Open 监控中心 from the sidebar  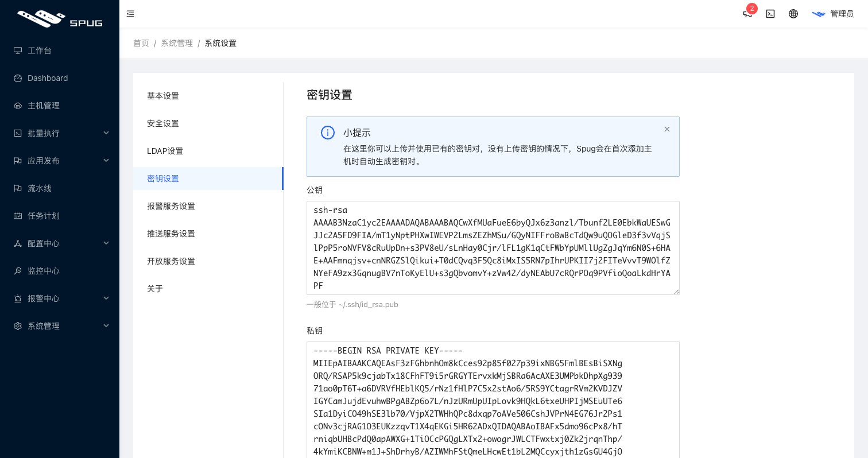[x=60, y=271]
